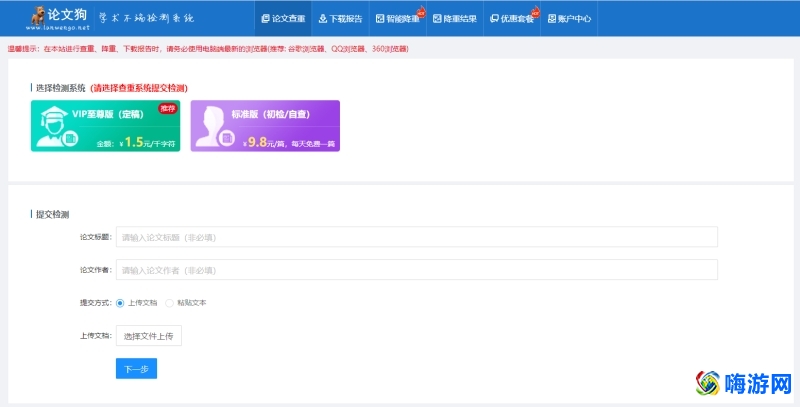Viewport: 800px width, 407px height.
Task: Click 选择文件上传 button
Action: coord(148,336)
